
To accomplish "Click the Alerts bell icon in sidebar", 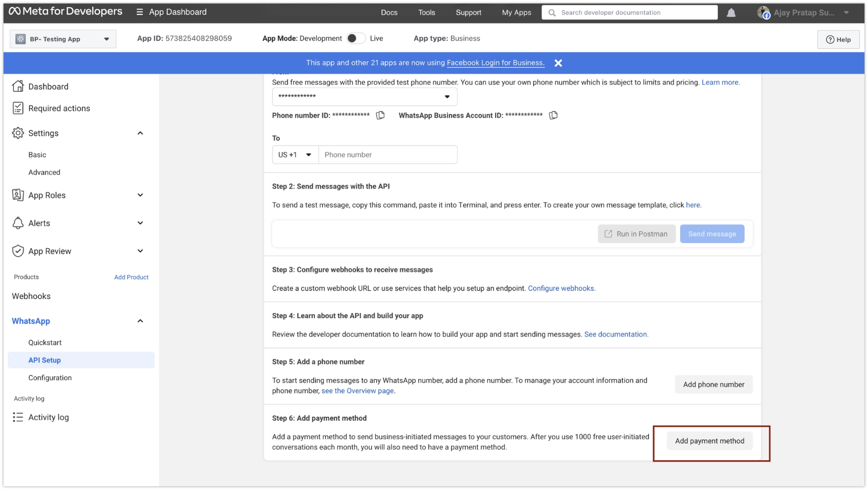I will [18, 222].
